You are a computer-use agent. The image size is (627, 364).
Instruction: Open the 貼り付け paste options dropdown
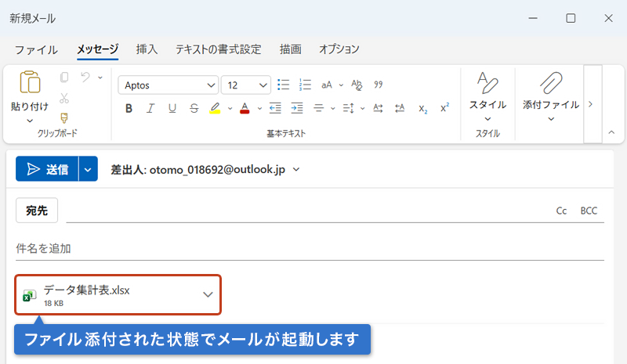(x=30, y=121)
